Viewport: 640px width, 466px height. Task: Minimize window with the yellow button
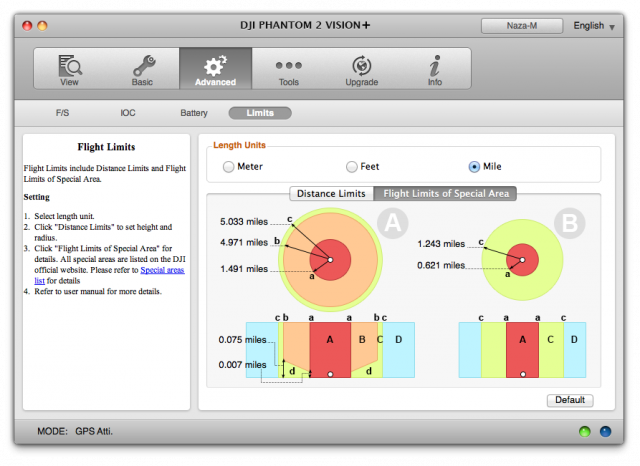(42, 26)
